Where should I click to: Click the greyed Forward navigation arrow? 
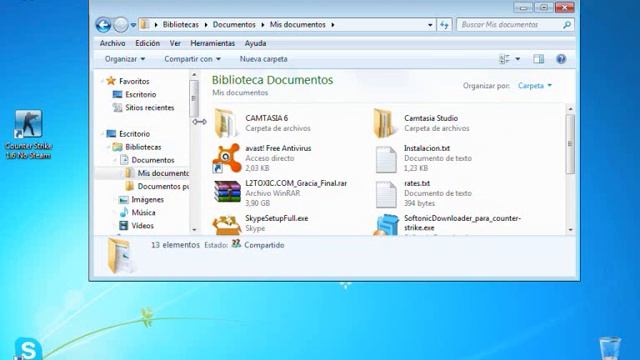pos(120,25)
